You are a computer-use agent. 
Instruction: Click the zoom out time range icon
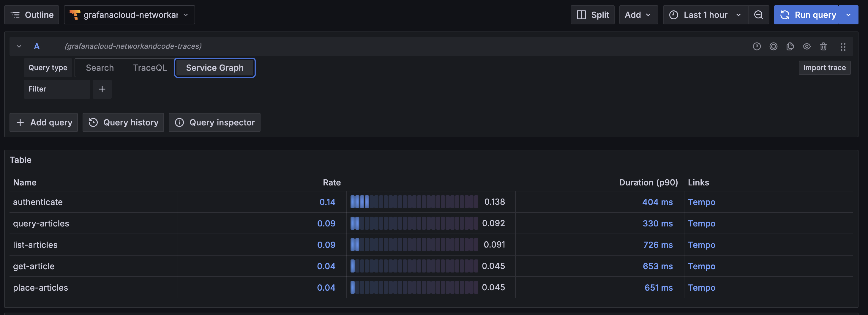758,15
